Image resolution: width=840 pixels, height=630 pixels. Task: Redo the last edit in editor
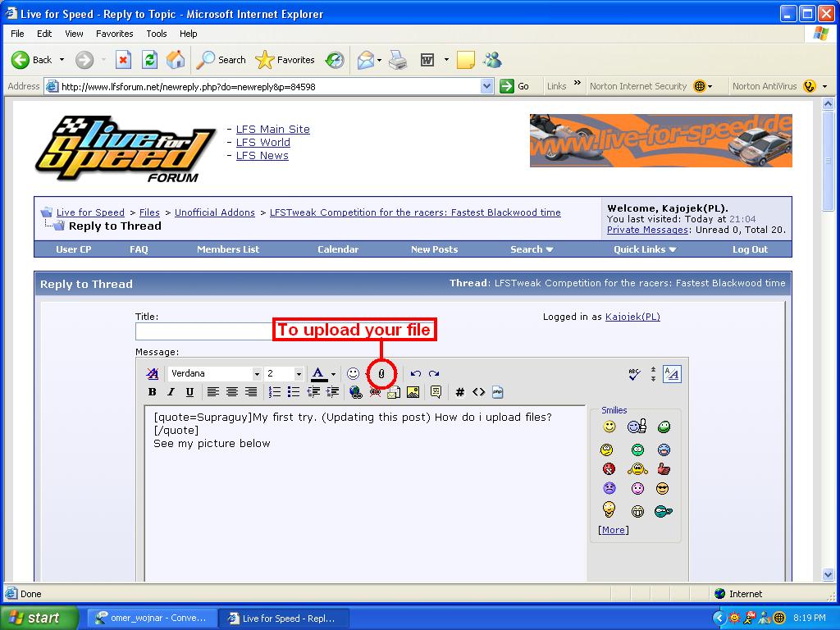(x=434, y=373)
